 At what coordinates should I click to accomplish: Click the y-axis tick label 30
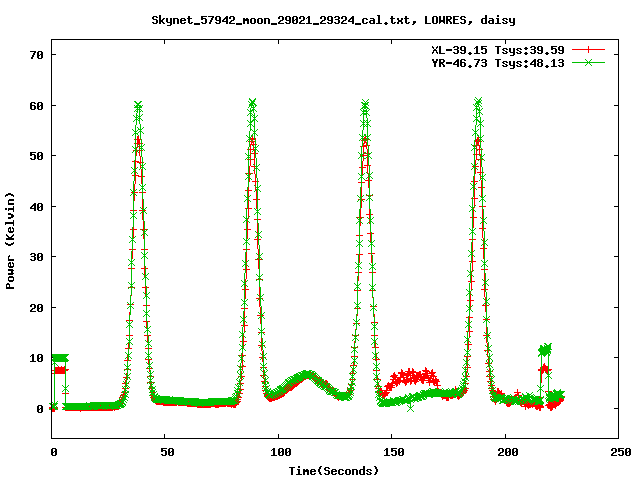(x=36, y=257)
